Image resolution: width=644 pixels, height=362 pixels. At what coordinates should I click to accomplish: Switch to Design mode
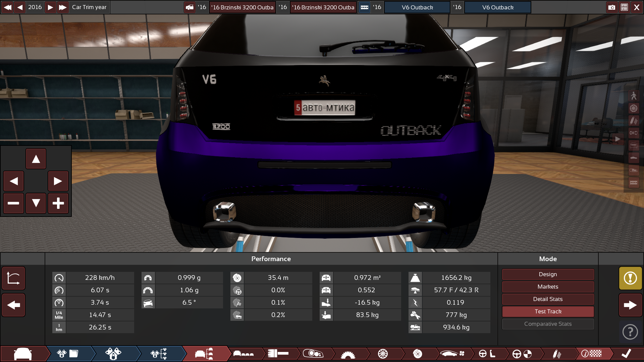pos(547,274)
